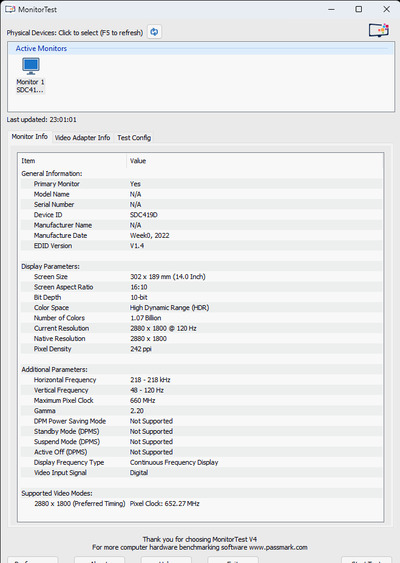The width and height of the screenshot is (400, 563).
Task: Select the Monitor Info tab
Action: (x=29, y=136)
